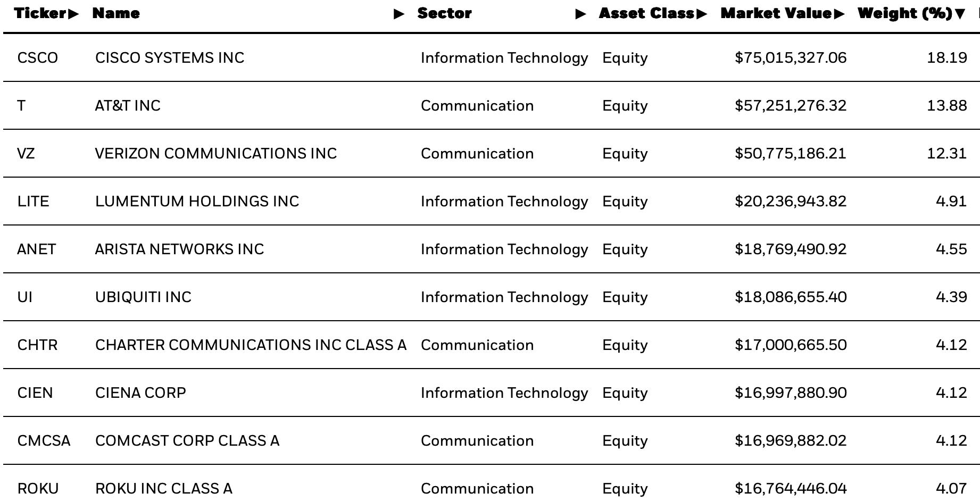Click the Sector column sort arrow

580,14
